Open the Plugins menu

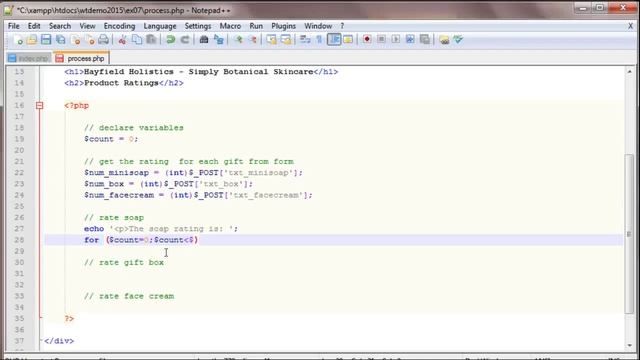coord(283,26)
